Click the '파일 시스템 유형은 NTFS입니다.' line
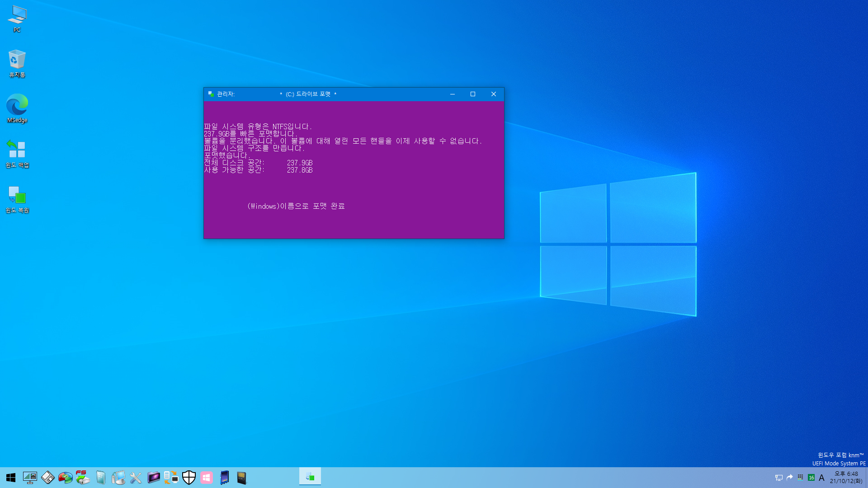This screenshot has width=868, height=488. pos(258,127)
